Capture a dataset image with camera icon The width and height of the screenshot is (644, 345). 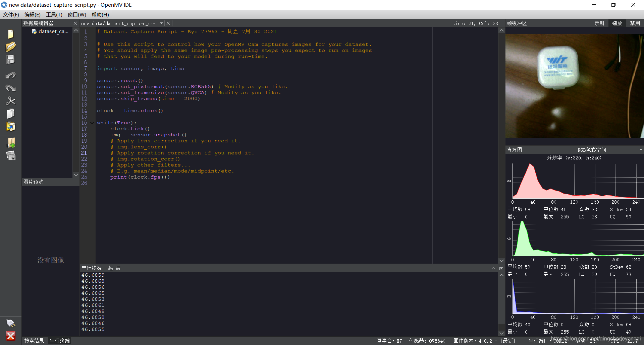pos(11,155)
